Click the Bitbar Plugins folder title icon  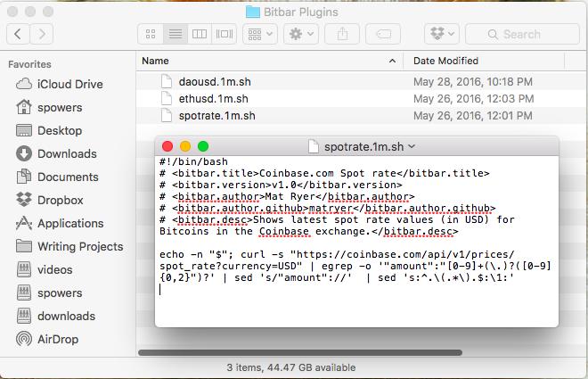pos(253,12)
